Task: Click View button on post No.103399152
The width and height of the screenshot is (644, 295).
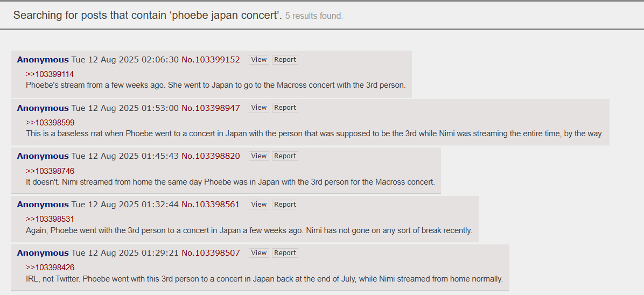Action: (x=259, y=60)
